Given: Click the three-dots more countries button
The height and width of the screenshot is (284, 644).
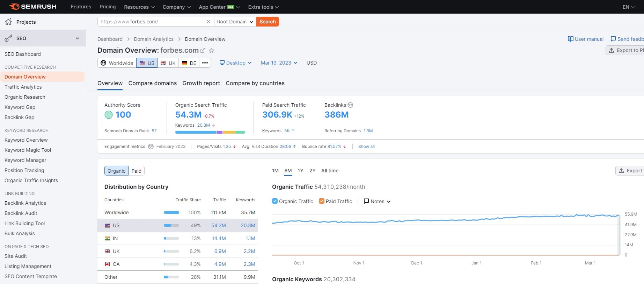Looking at the screenshot, I should click(205, 63).
